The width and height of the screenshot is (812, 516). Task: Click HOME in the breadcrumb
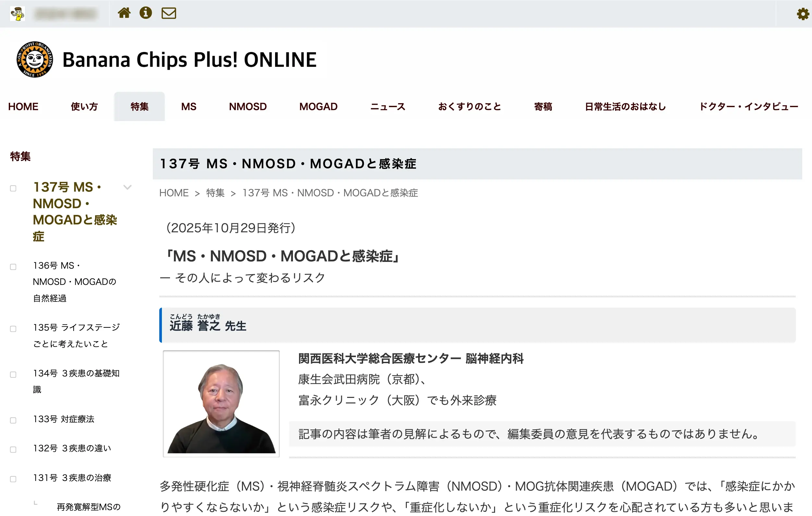point(174,193)
